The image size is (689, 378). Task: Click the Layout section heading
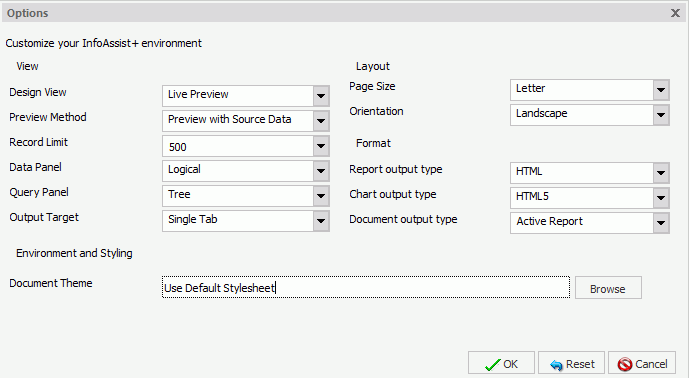[x=373, y=66]
